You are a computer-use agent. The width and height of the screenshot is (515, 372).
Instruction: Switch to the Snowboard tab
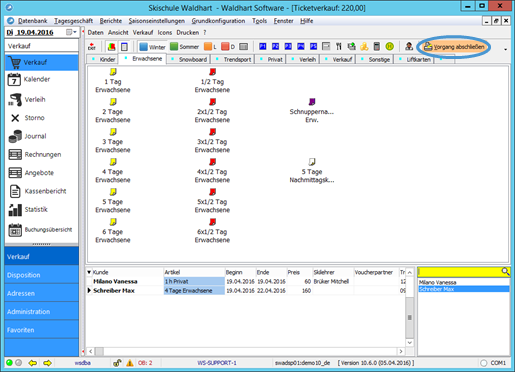pos(189,59)
